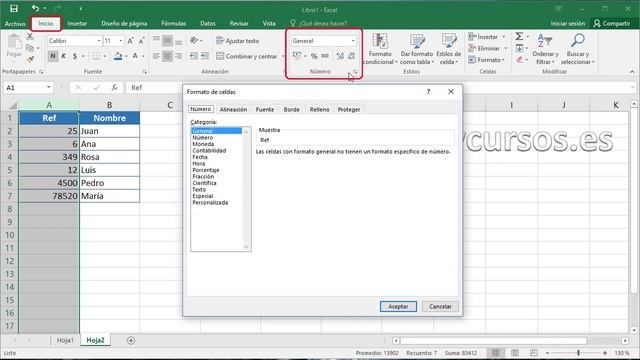Change the text orientation
640x360 pixels.
pos(194,41)
